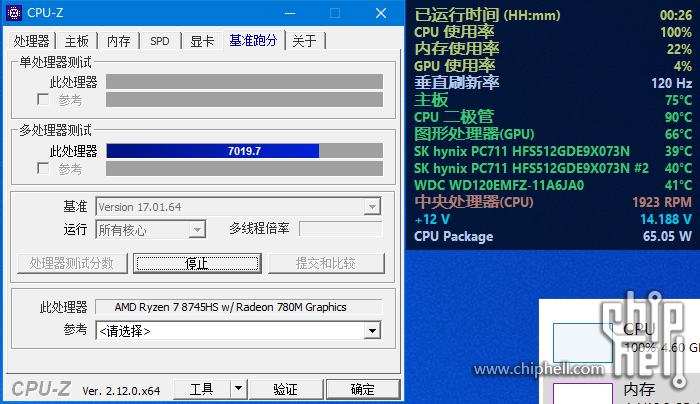This screenshot has width=700, height=404.
Task: Click the WDC WD120EMFZ-11A6JA0 41°C entry
Action: point(553,185)
